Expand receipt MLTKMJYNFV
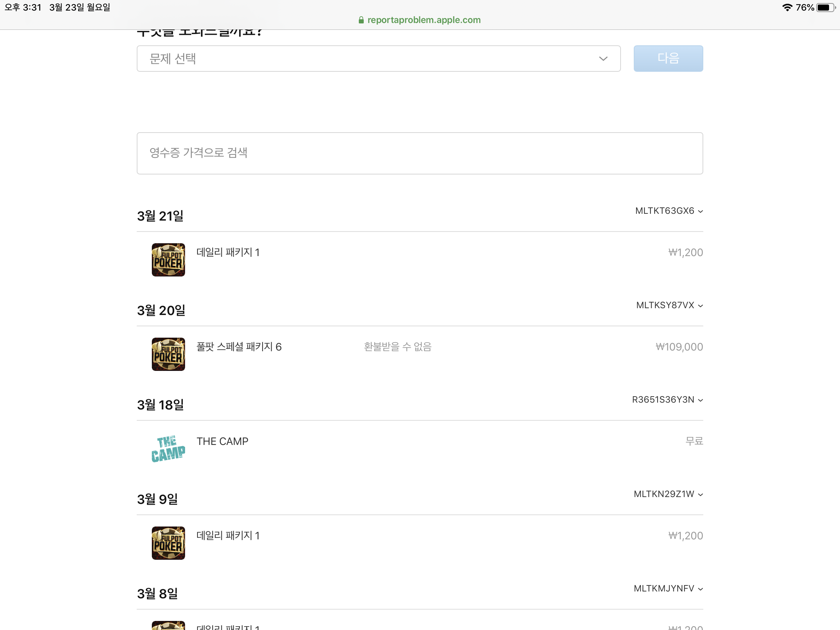 [x=668, y=588]
